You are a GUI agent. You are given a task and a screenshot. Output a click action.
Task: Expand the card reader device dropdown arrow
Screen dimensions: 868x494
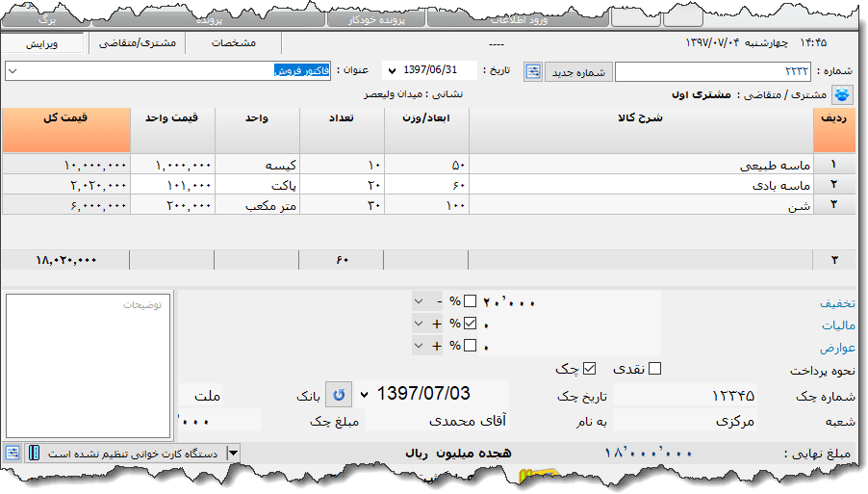(233, 453)
